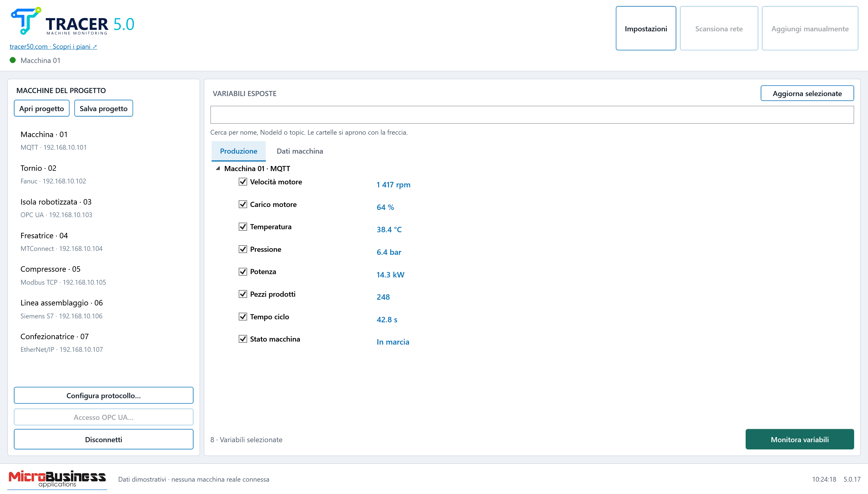Click the value 1 417 rpm
Image resolution: width=868 pixels, height=494 pixels.
click(x=393, y=185)
